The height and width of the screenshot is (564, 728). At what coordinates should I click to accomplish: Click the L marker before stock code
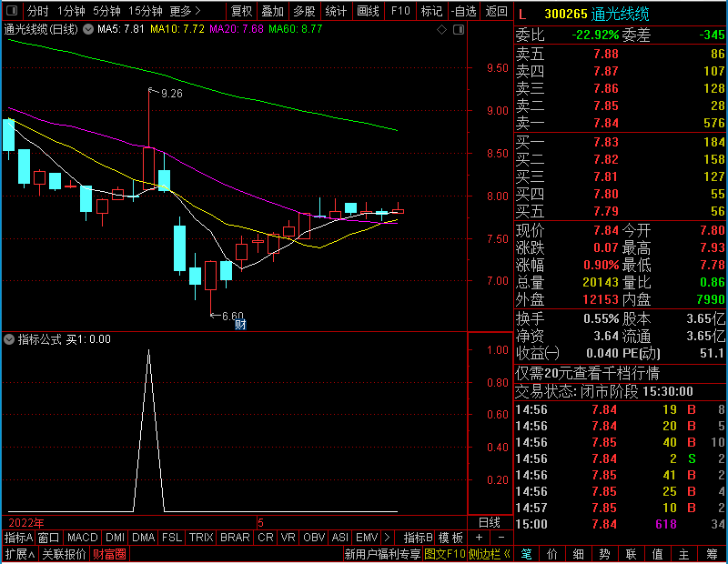522,15
